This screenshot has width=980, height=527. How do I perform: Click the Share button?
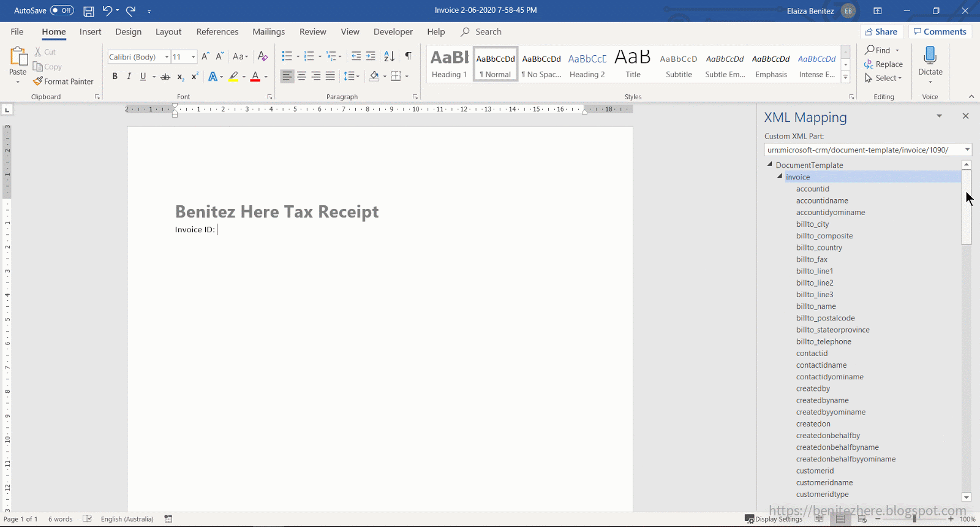coord(881,32)
